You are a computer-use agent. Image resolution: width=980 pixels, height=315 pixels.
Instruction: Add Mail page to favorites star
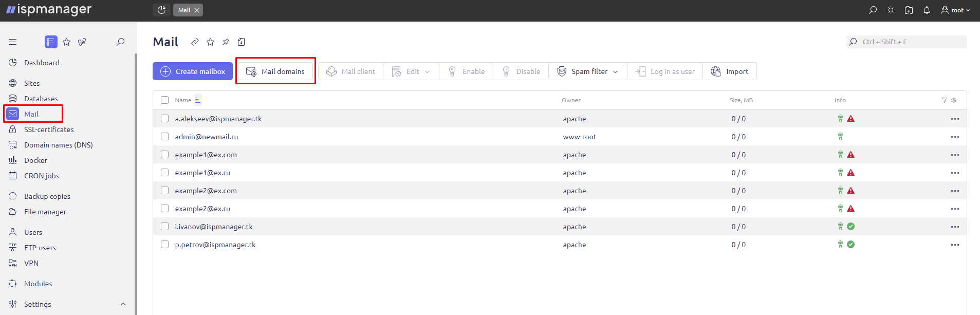click(210, 42)
